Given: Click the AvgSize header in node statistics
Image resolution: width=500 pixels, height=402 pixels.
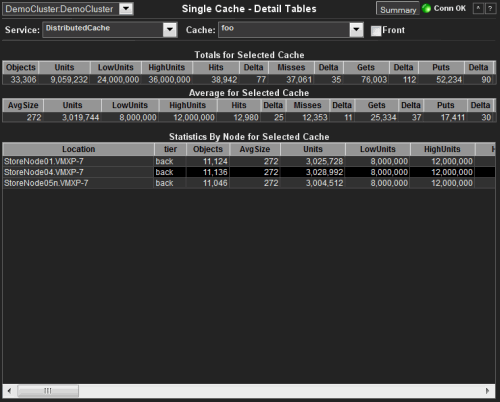Looking at the screenshot, I should coord(255,149).
